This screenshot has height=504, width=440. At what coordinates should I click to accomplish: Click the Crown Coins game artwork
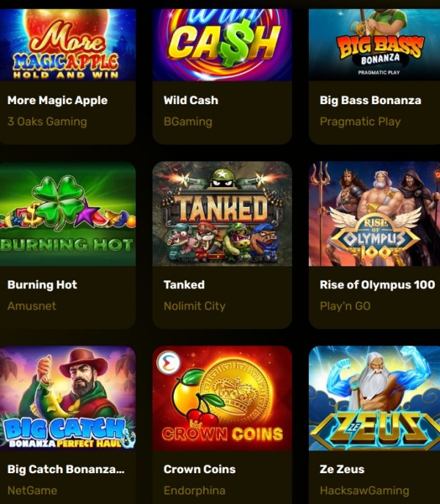(222, 398)
